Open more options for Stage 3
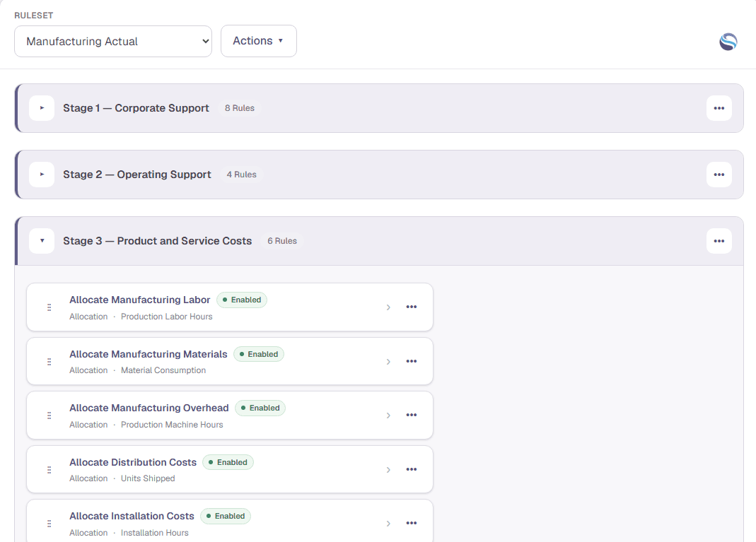This screenshot has height=542, width=756. 719,241
